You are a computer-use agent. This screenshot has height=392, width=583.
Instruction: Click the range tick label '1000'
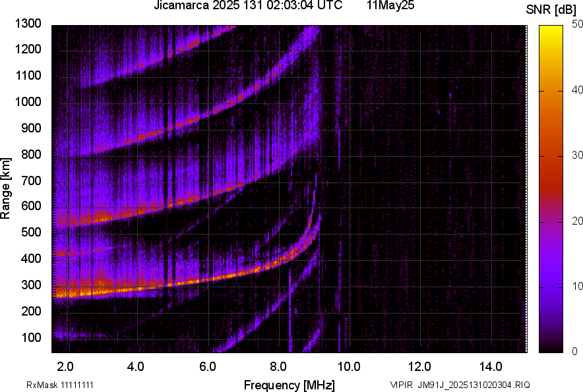coord(28,101)
